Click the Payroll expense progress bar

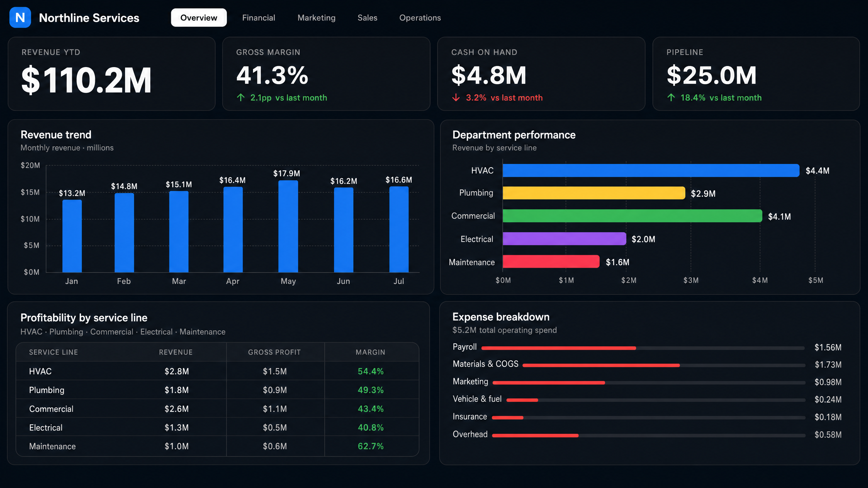643,348
